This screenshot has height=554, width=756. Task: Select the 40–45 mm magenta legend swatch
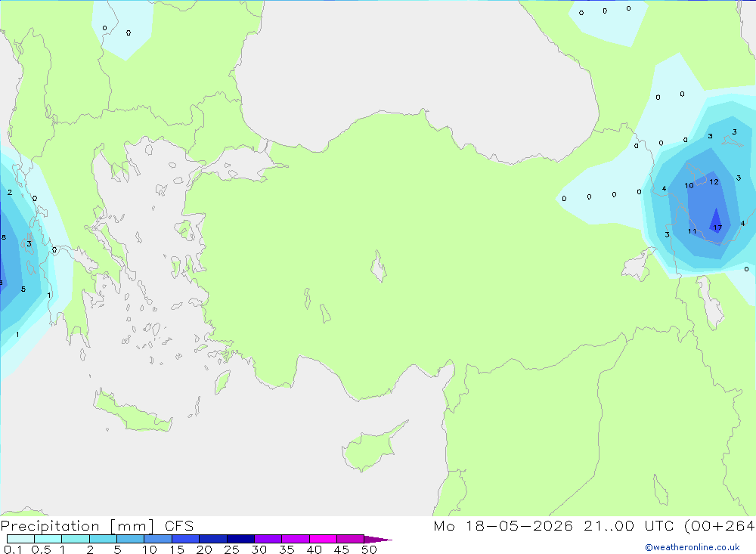tap(323, 539)
